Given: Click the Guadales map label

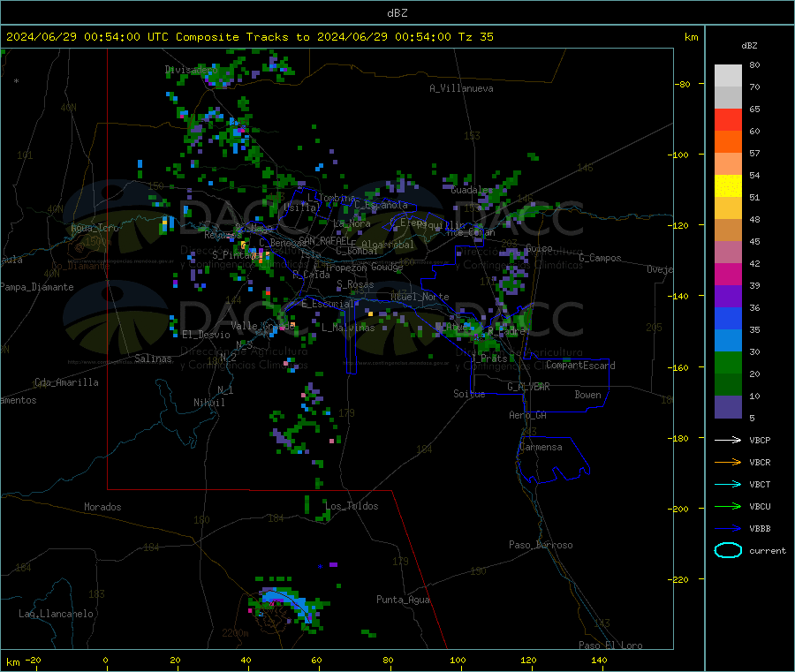Looking at the screenshot, I should [x=472, y=190].
